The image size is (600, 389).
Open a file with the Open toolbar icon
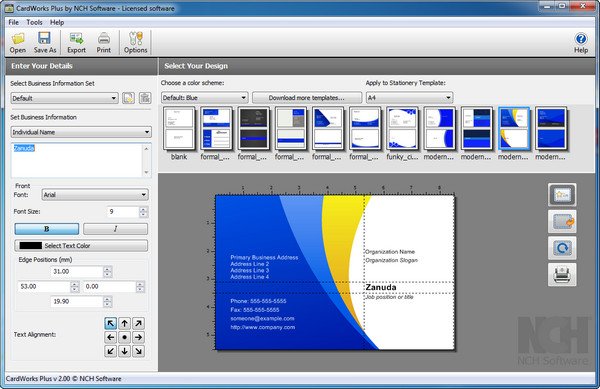click(18, 42)
